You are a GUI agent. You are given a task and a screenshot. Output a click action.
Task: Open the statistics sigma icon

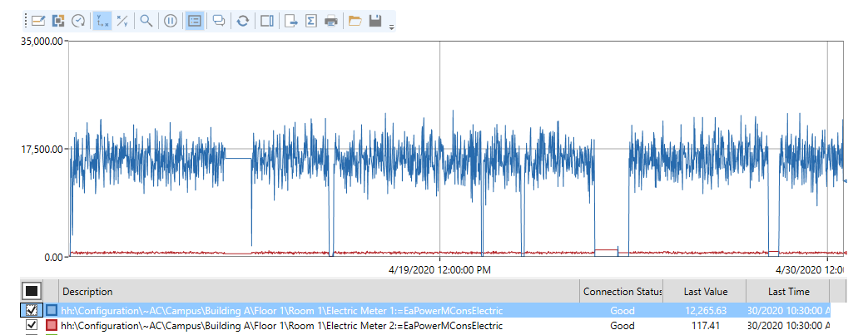coord(311,21)
